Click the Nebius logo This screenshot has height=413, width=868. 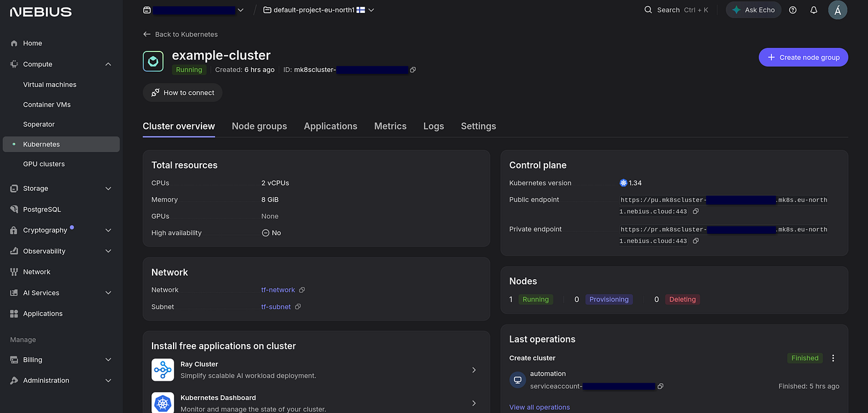(41, 12)
